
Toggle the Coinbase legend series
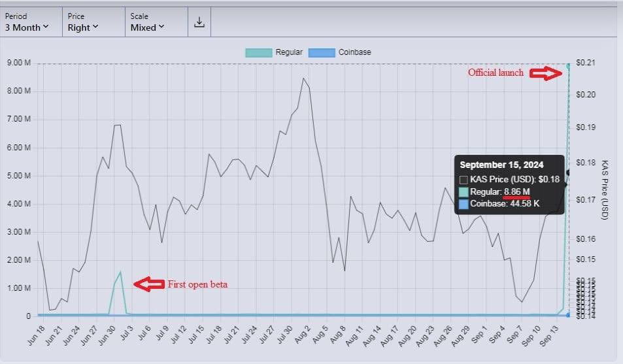click(339, 52)
